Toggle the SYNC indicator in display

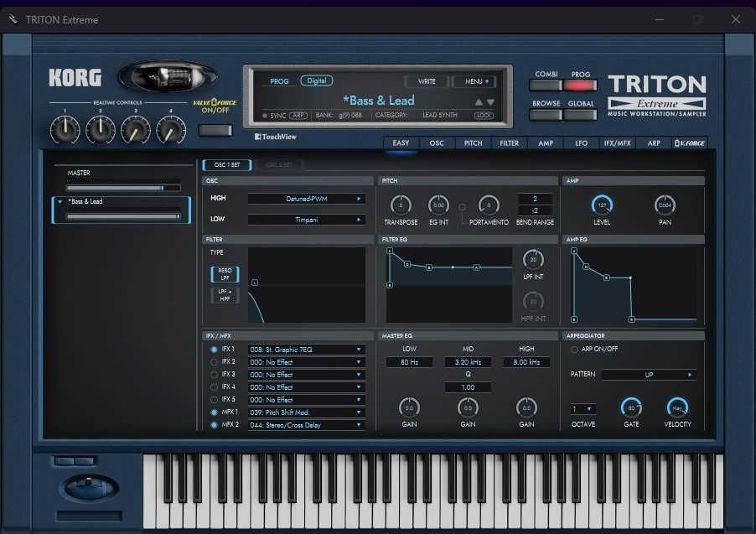[265, 116]
